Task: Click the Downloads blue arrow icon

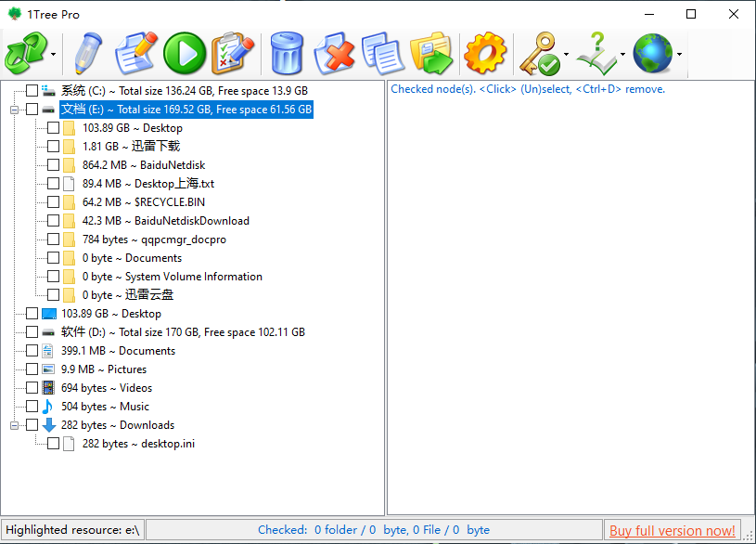Action: pos(48,425)
